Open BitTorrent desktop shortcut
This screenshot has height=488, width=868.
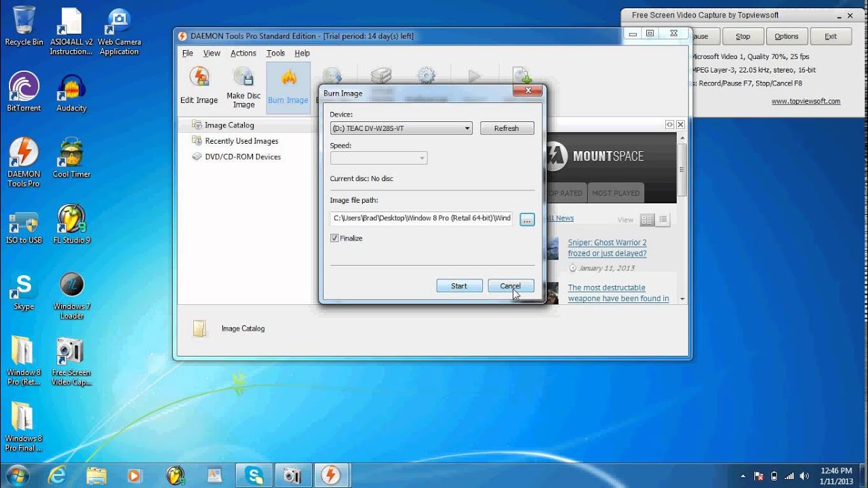click(x=24, y=92)
